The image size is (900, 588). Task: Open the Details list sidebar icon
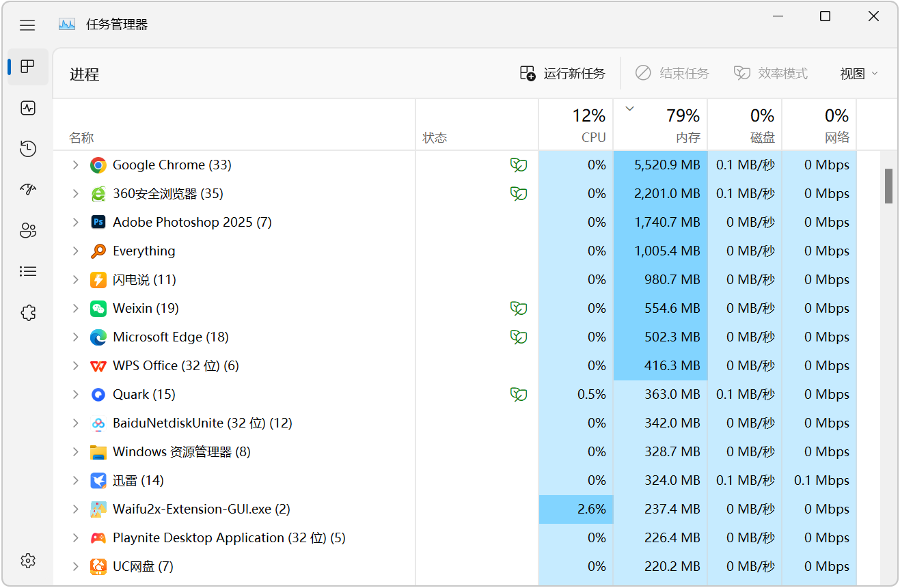[28, 272]
